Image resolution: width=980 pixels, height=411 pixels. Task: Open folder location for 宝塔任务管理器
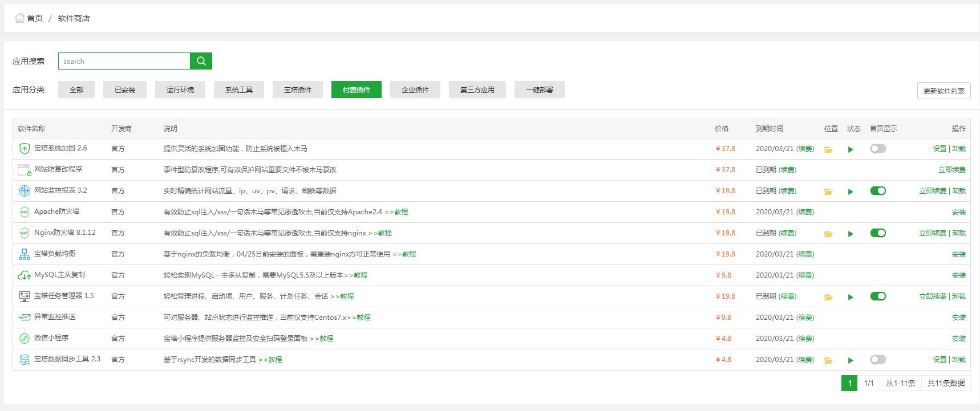click(x=828, y=297)
